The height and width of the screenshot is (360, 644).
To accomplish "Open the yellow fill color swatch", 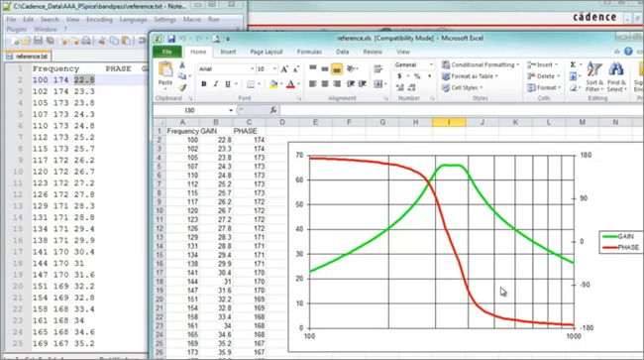I will (x=273, y=84).
